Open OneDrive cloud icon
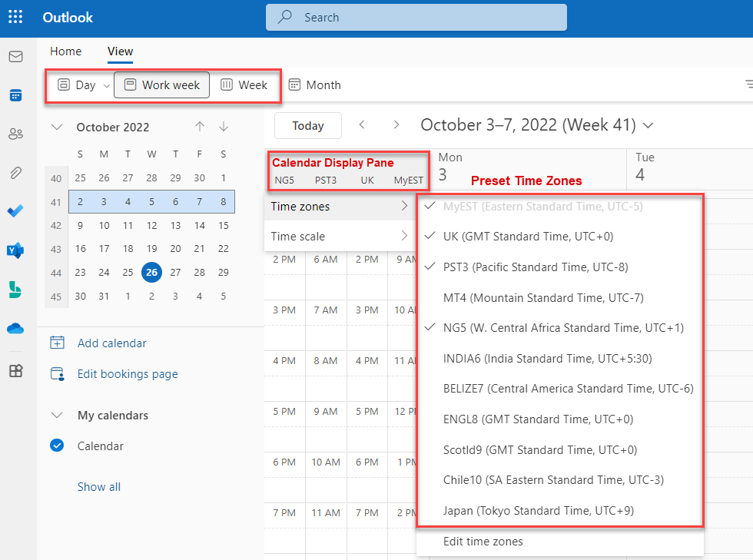 pyautogui.click(x=15, y=329)
